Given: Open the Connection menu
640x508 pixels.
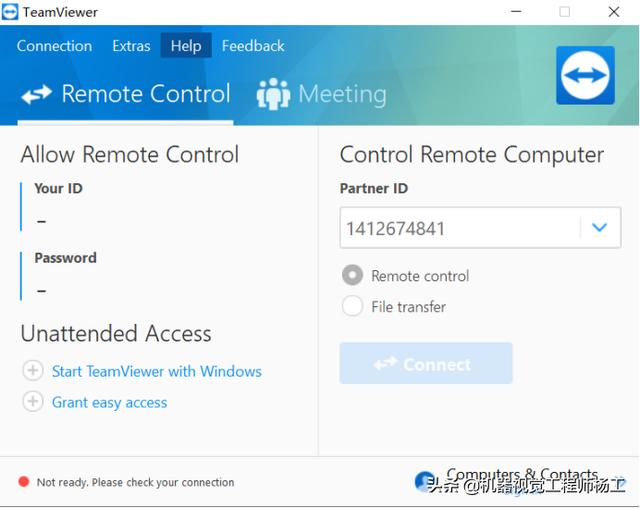Looking at the screenshot, I should point(54,46).
